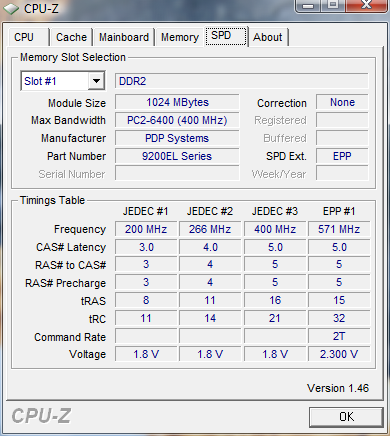Open the Cache tab
390x436 pixels.
click(71, 37)
